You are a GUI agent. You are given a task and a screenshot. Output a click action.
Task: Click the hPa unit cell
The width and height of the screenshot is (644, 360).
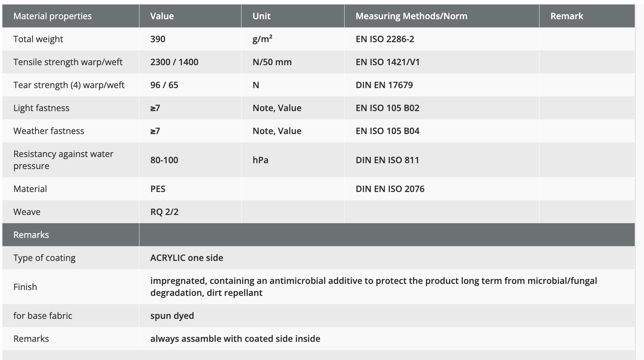pos(260,160)
